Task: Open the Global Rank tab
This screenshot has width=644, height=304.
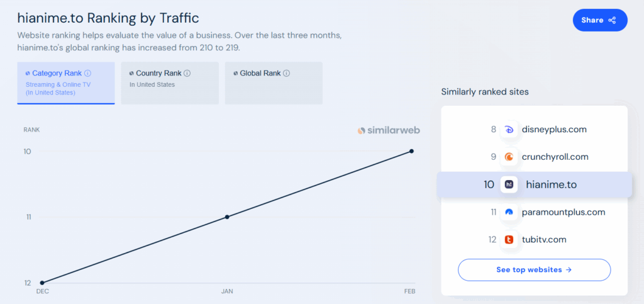Action: click(x=274, y=82)
